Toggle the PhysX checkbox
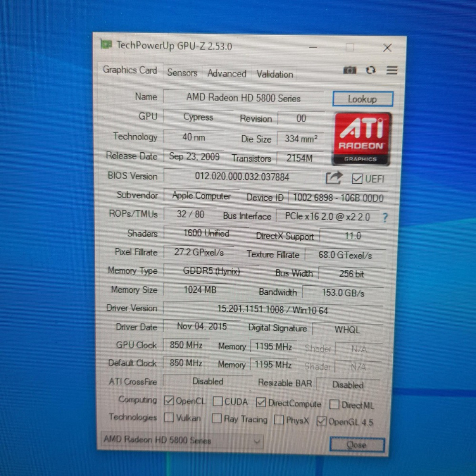Viewport: 476px width, 476px height. click(x=279, y=419)
